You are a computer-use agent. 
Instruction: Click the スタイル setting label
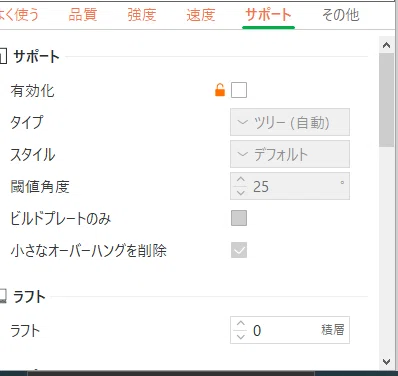tap(33, 154)
